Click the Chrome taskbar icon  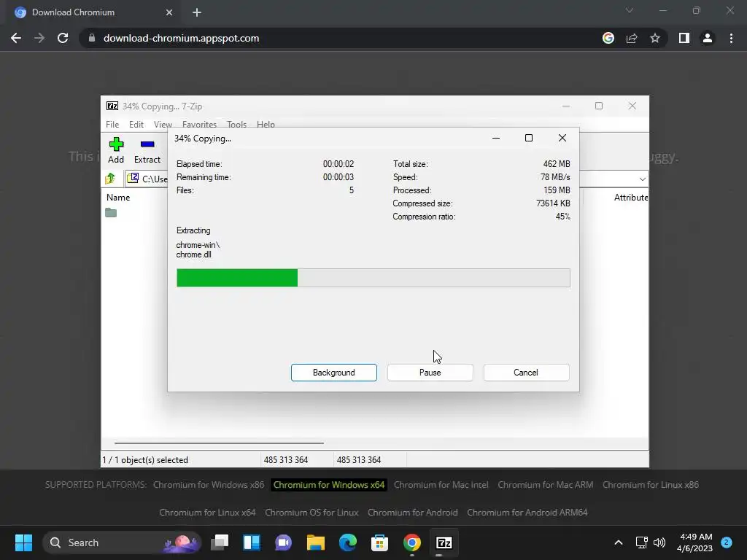click(x=412, y=542)
